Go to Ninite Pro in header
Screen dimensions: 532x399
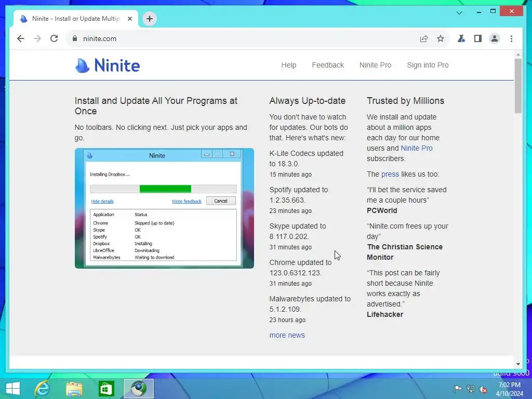point(375,65)
